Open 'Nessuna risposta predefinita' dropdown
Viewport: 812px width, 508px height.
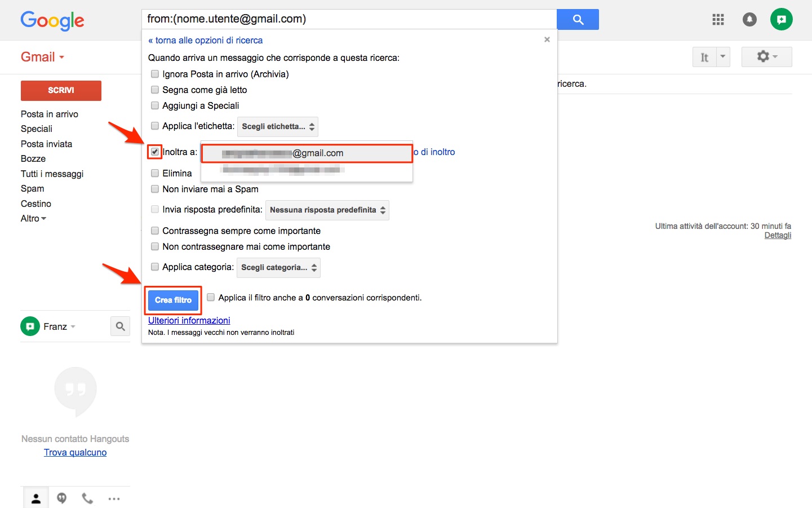(327, 210)
